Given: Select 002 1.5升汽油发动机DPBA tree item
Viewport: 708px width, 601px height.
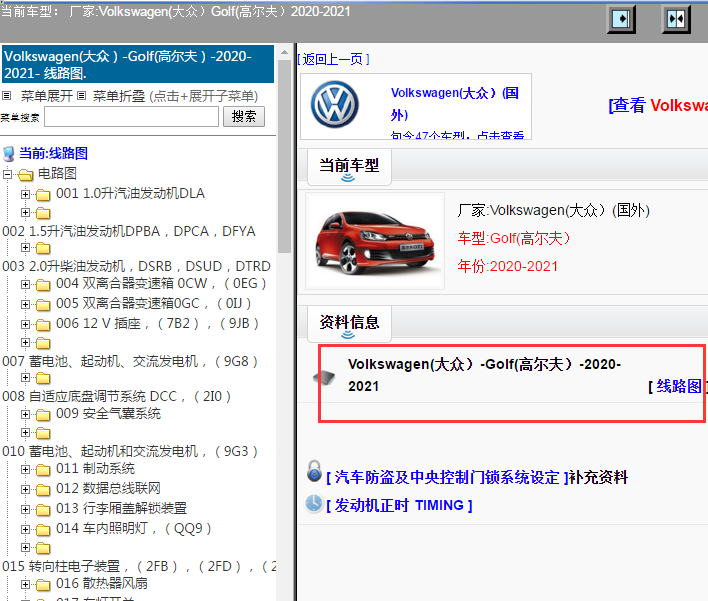Looking at the screenshot, I should [129, 231].
